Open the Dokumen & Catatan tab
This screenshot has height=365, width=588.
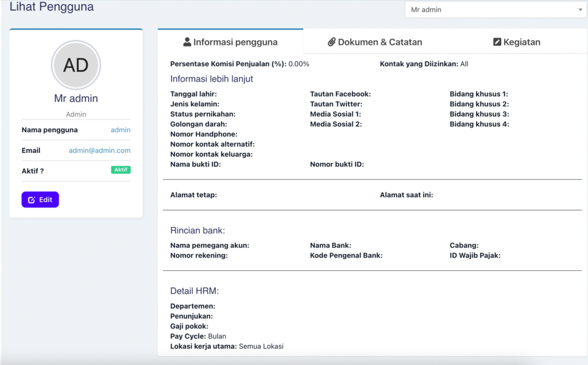[375, 42]
